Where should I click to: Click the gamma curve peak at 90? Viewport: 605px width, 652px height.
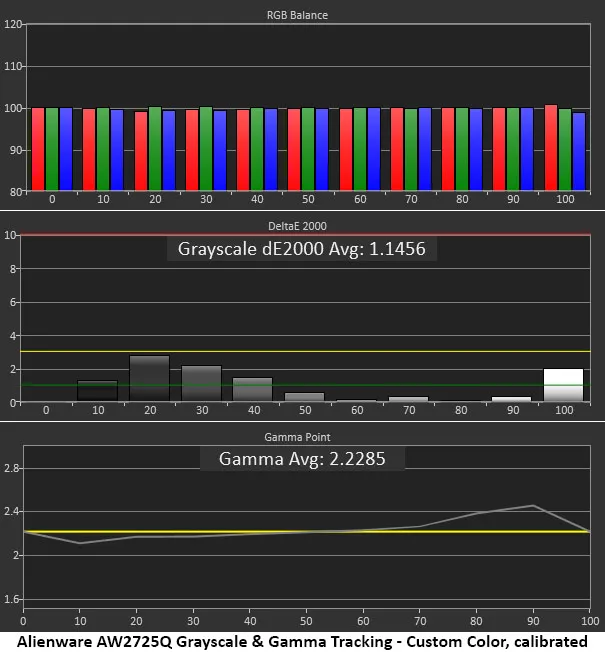click(x=535, y=506)
